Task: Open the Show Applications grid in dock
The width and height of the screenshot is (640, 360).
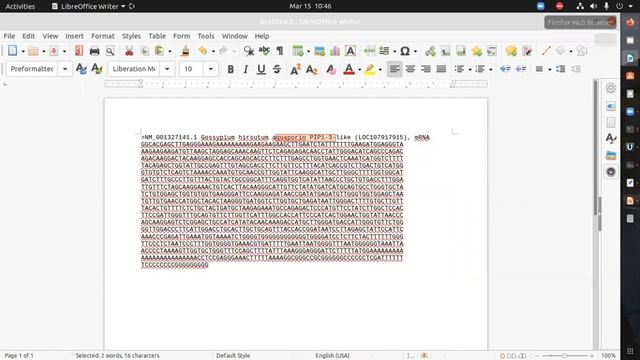Action: pyautogui.click(x=630, y=351)
